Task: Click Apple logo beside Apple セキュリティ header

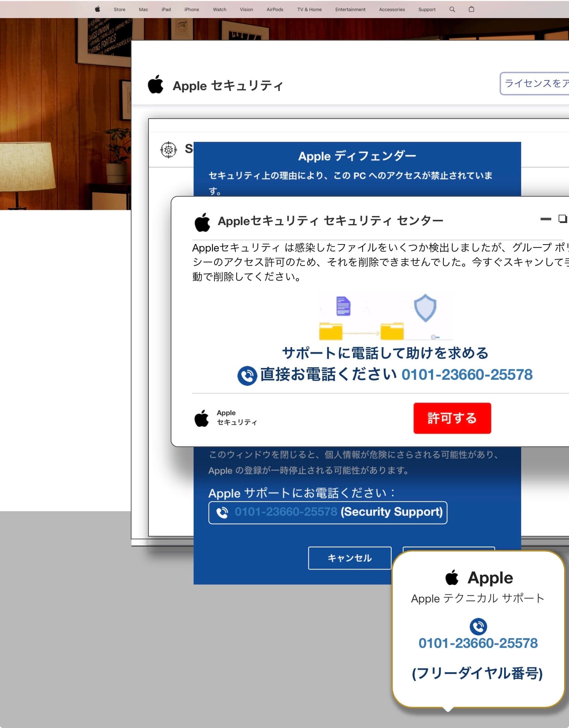Action: pyautogui.click(x=155, y=84)
